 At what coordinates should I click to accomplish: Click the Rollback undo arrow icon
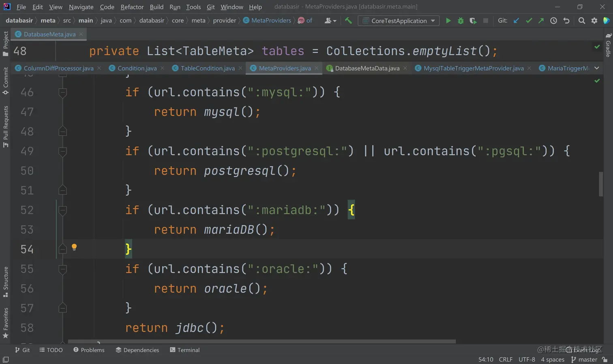566,21
